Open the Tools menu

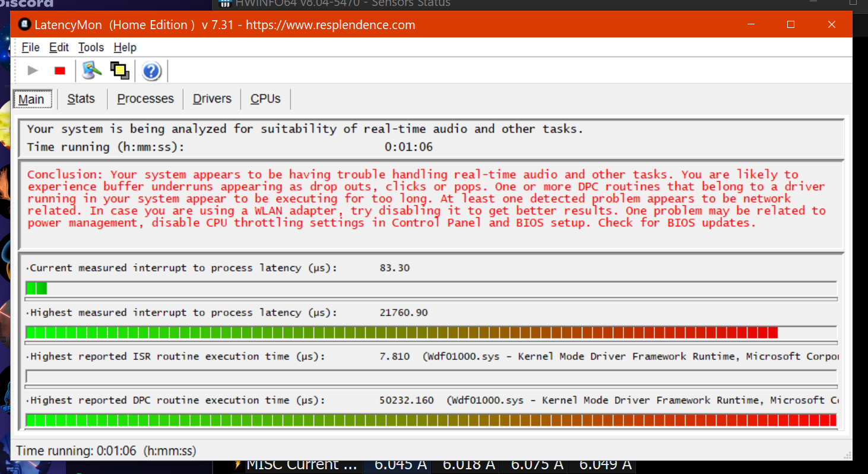(x=91, y=48)
